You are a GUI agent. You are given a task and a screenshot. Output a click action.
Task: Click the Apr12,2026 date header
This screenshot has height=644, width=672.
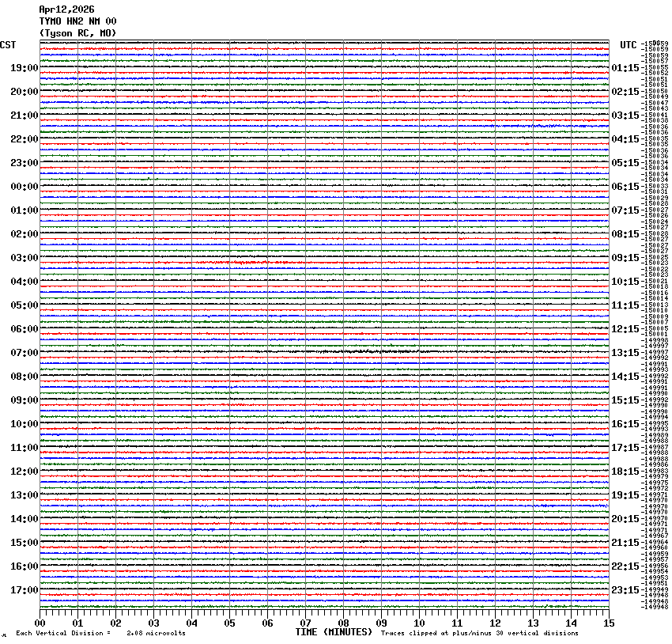(66, 9)
